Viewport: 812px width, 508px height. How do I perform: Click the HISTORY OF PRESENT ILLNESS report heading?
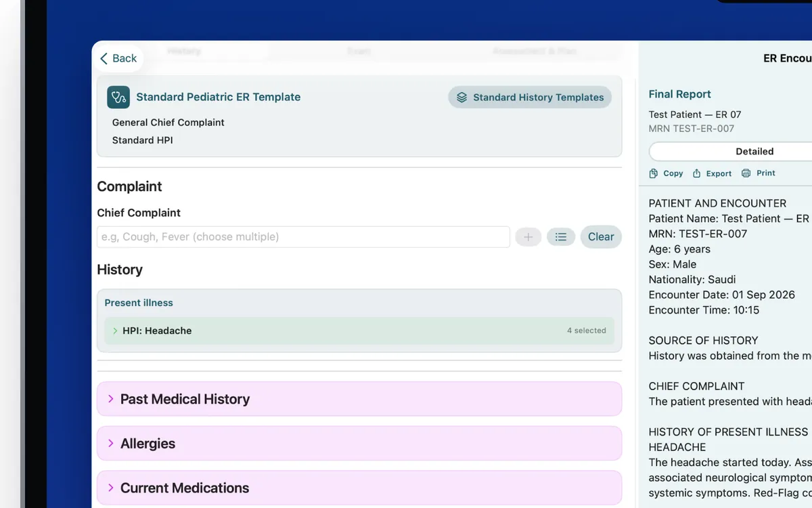[728, 432]
